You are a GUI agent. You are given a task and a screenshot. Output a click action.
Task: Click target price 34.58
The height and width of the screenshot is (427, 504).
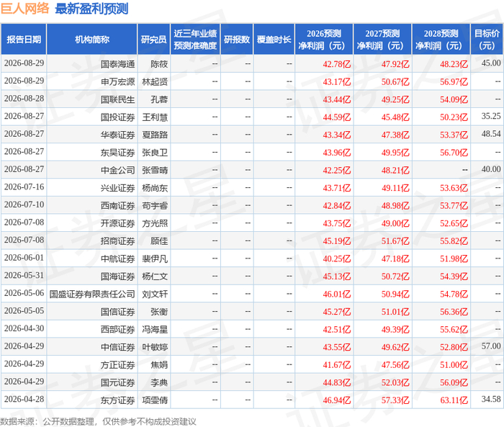pyautogui.click(x=491, y=399)
